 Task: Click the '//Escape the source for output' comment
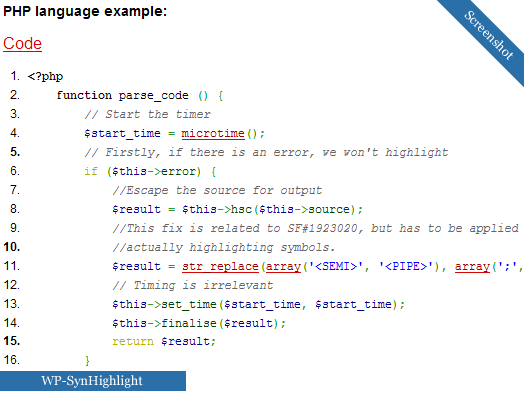pos(217,190)
